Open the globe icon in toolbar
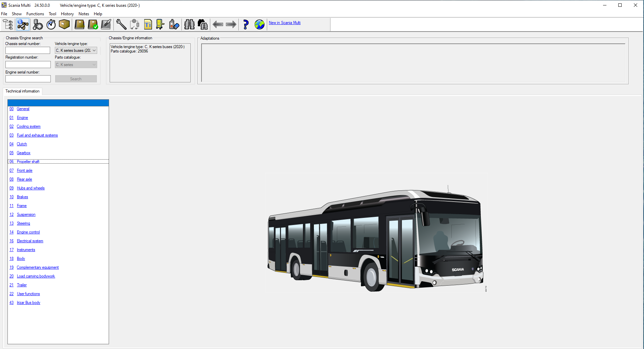The height and width of the screenshot is (349, 644). [259, 24]
